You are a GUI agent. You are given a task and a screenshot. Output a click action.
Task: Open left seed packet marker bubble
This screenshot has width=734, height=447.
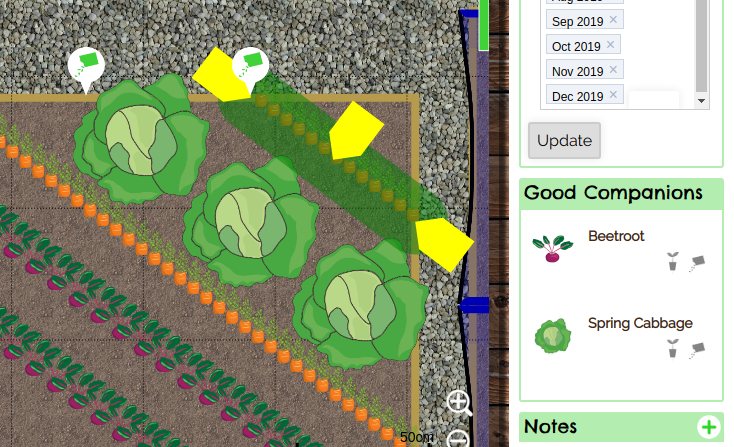tap(86, 66)
